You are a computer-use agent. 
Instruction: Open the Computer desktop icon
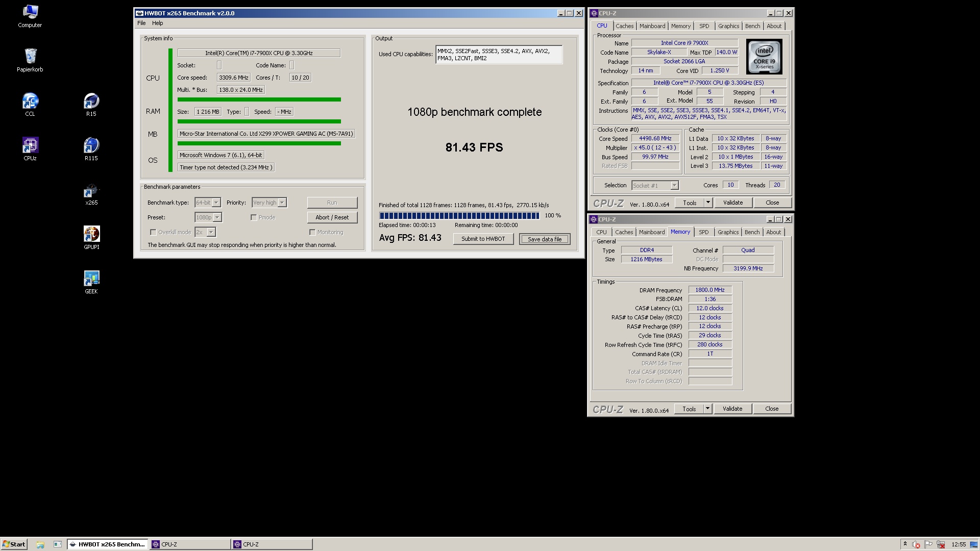click(x=30, y=16)
